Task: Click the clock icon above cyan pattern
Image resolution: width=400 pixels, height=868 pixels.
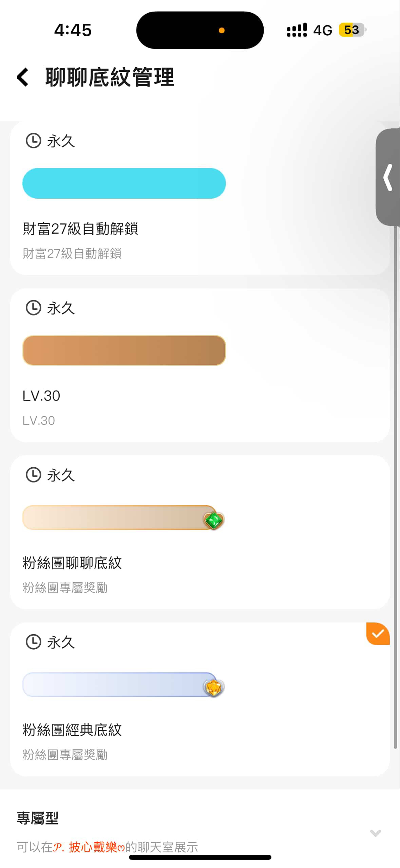Action: (33, 141)
